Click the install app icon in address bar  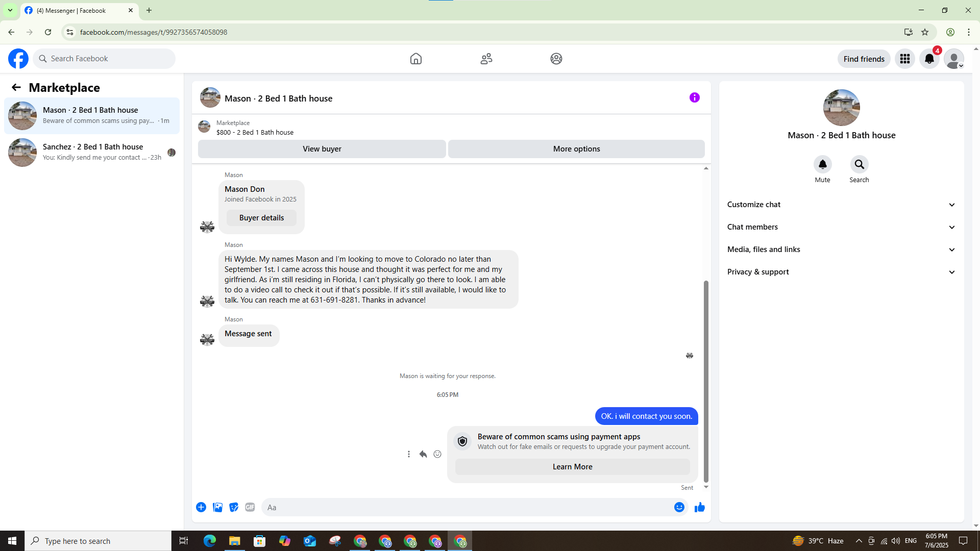[909, 32]
